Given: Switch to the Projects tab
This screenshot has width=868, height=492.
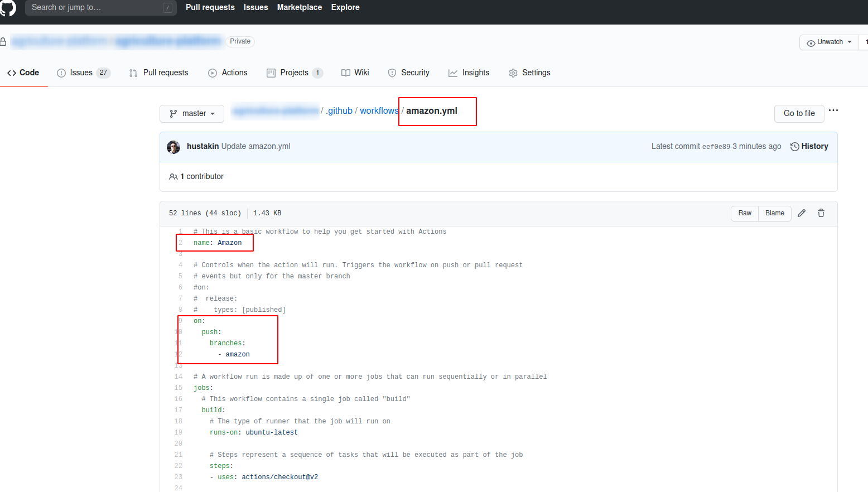Looking at the screenshot, I should (x=295, y=73).
